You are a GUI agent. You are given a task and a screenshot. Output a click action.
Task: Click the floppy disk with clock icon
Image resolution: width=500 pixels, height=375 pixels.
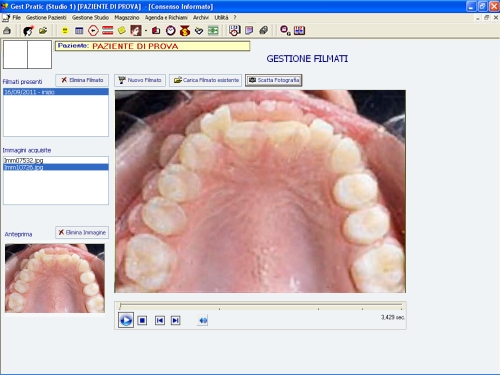(x=234, y=31)
